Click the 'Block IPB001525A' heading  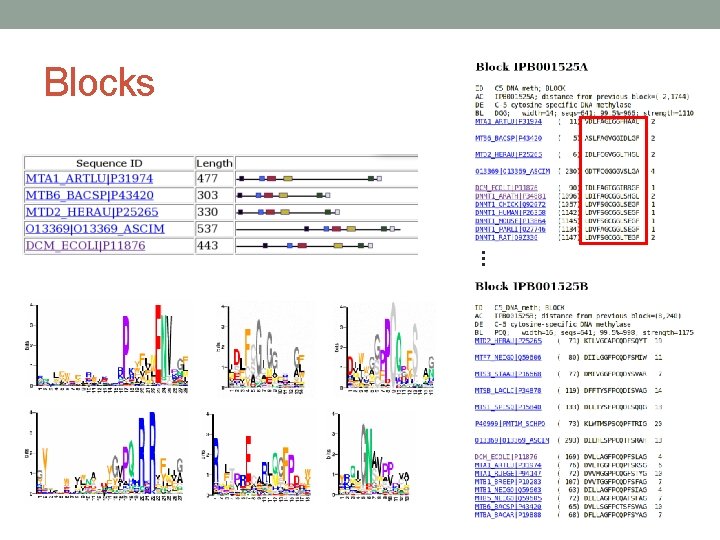tap(532, 67)
